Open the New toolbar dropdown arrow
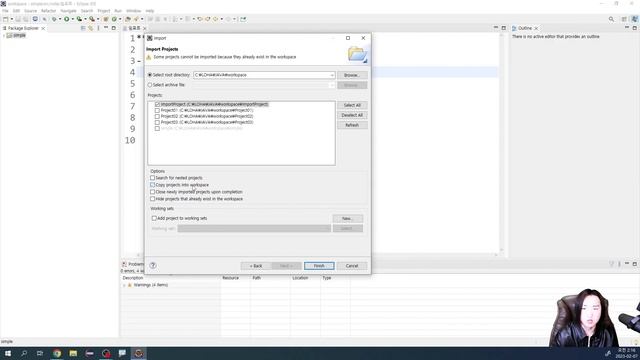Screen dimensions: 640x360 tap(11, 19)
